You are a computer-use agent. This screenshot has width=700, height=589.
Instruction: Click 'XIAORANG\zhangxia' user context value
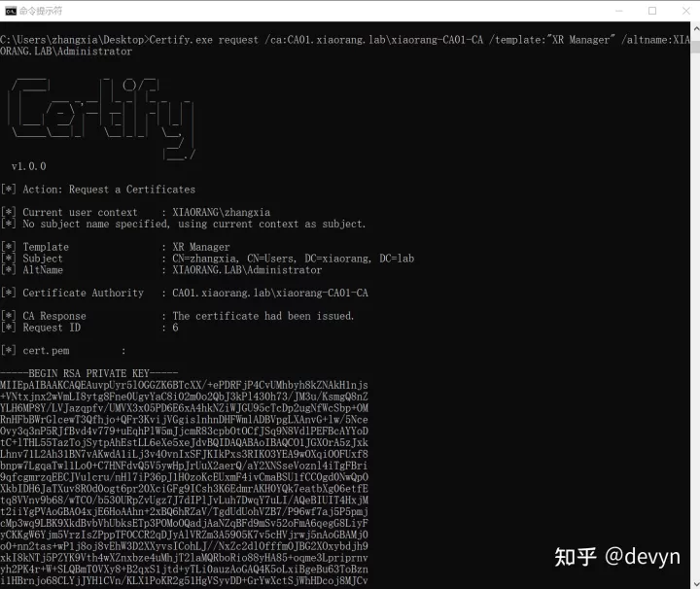(x=222, y=213)
